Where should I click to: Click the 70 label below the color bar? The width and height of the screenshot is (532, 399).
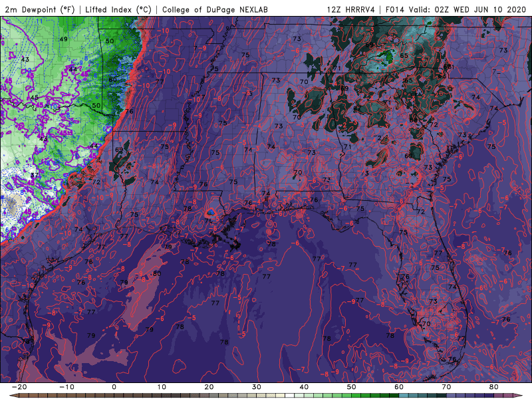[x=446, y=387]
